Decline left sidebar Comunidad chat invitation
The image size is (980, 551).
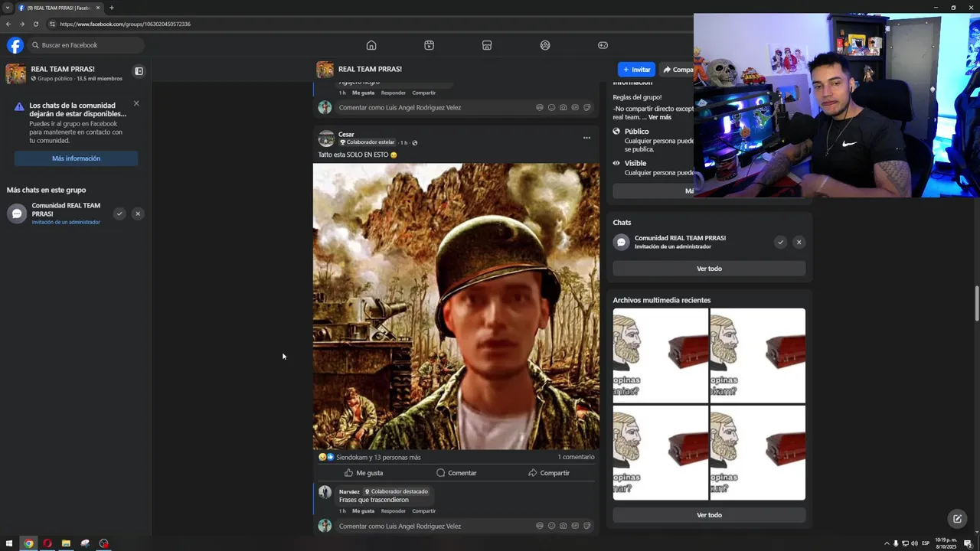click(x=138, y=214)
